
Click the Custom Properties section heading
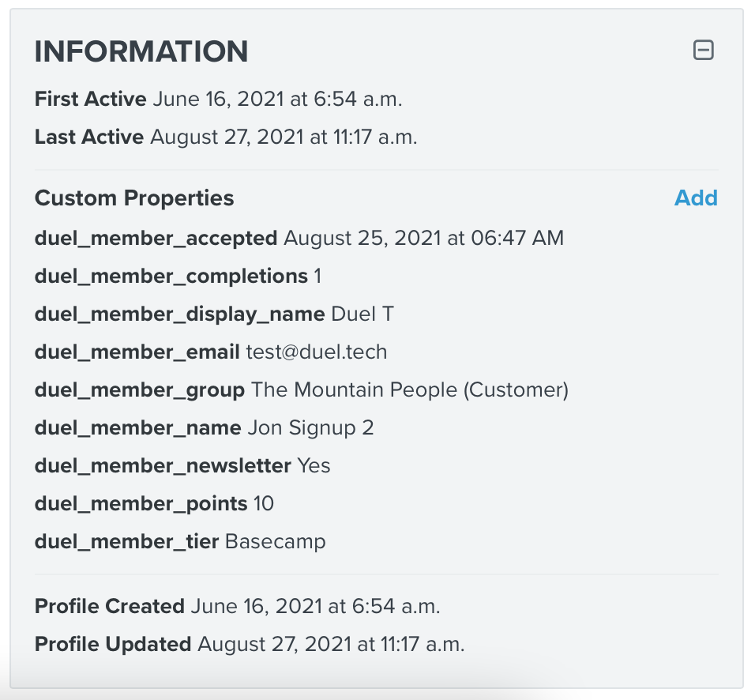pyautogui.click(x=134, y=198)
